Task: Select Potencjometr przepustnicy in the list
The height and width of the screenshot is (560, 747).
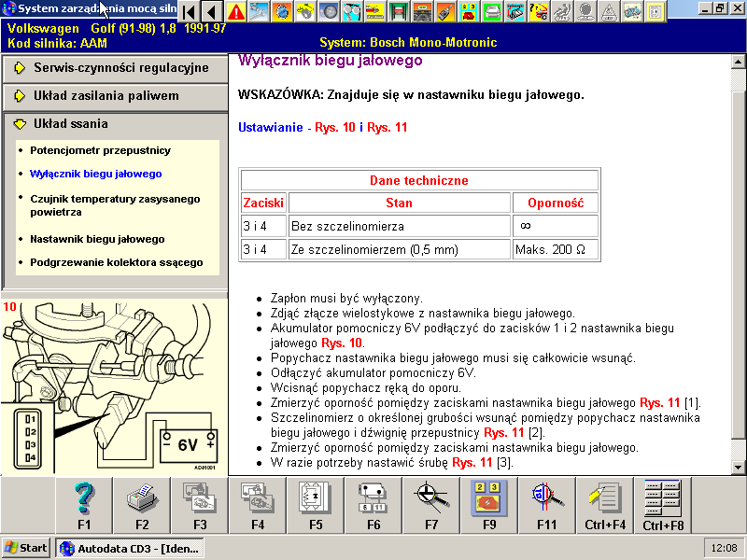Action: click(x=100, y=150)
